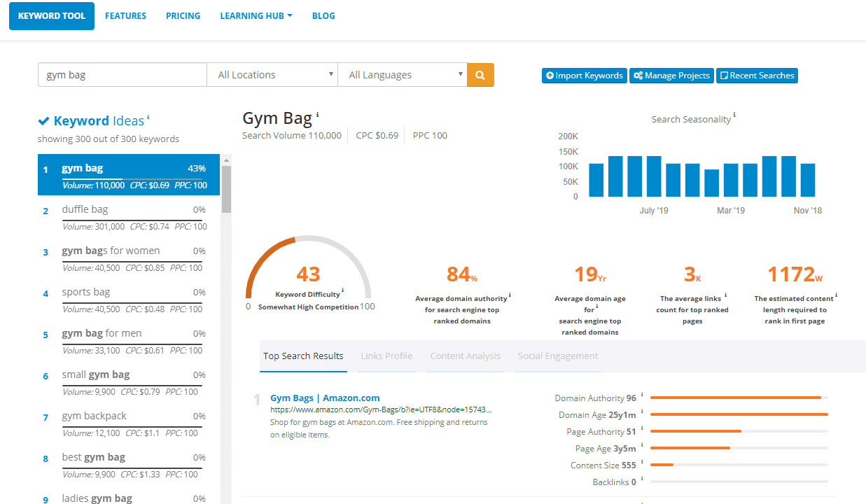Select the 'gym bag' keyword row
This screenshot has width=866, height=504.
point(129,175)
